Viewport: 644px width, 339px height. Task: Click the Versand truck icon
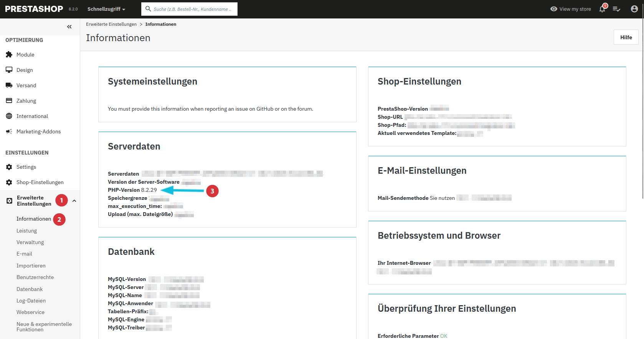(9, 85)
